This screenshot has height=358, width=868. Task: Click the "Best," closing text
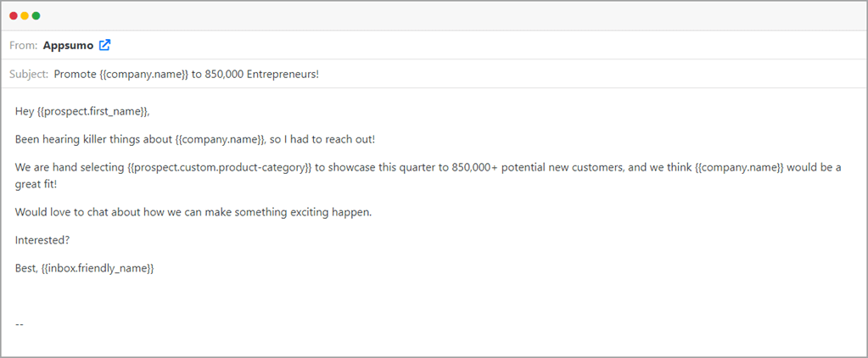click(x=26, y=268)
